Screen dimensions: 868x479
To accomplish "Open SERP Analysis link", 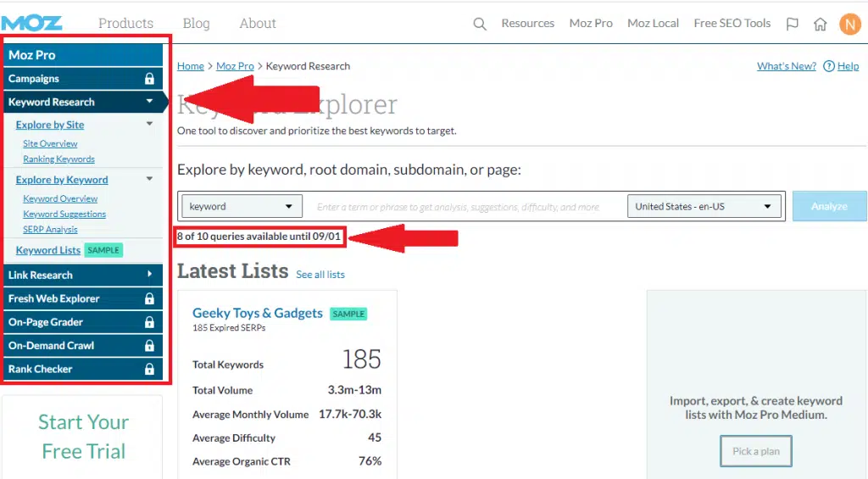I will (50, 229).
